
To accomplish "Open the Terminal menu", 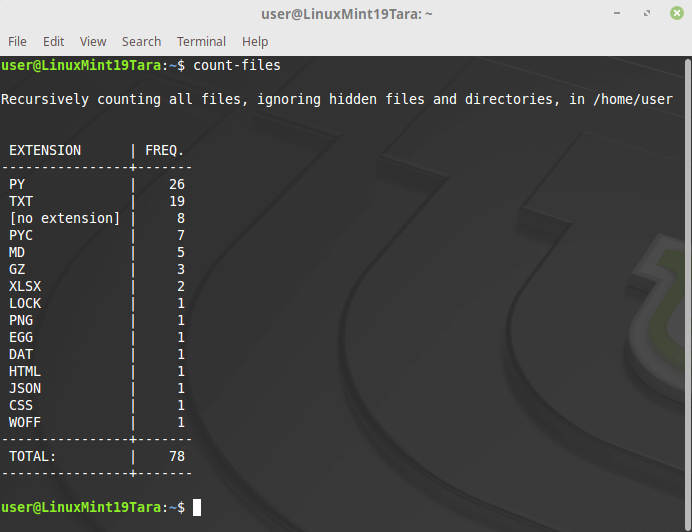I will [201, 41].
